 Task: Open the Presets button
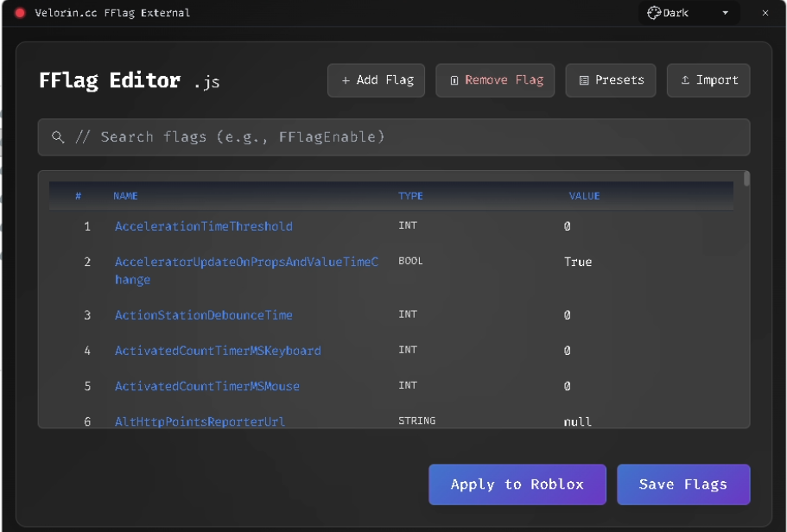click(x=610, y=80)
